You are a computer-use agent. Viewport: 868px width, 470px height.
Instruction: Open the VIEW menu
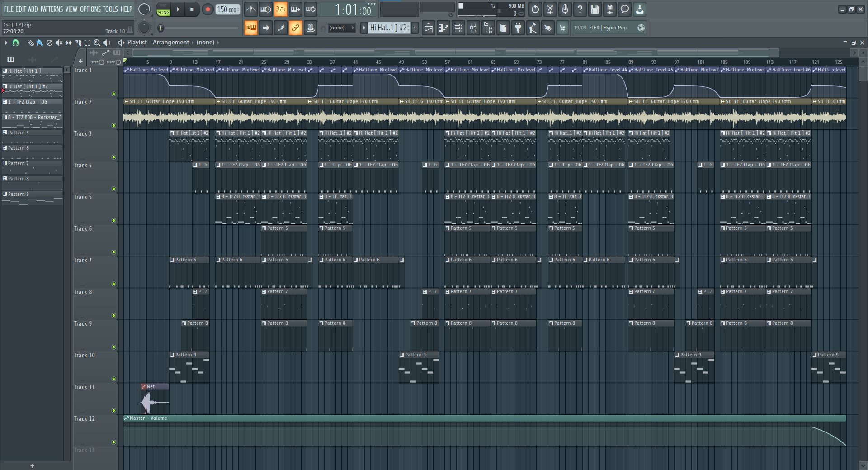coord(71,9)
